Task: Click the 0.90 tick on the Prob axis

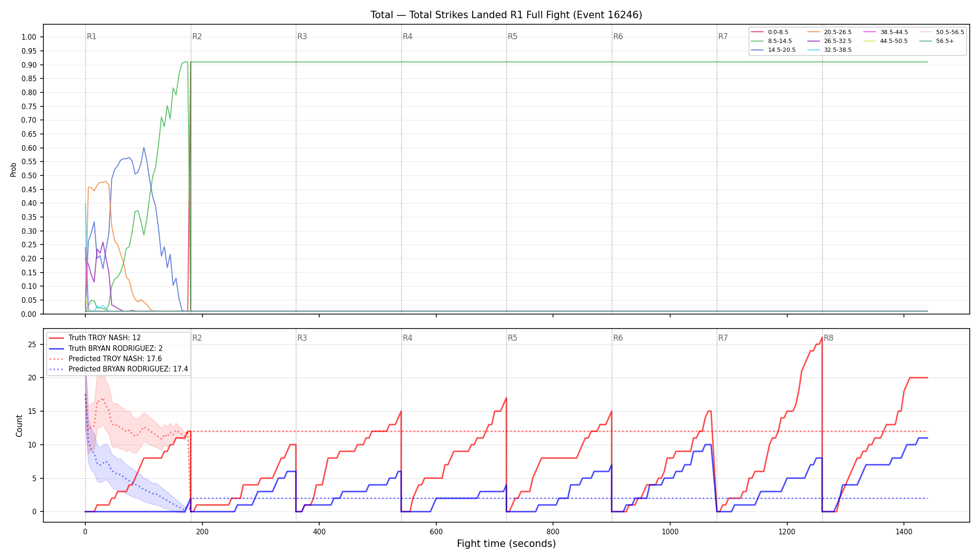Action: [29, 65]
